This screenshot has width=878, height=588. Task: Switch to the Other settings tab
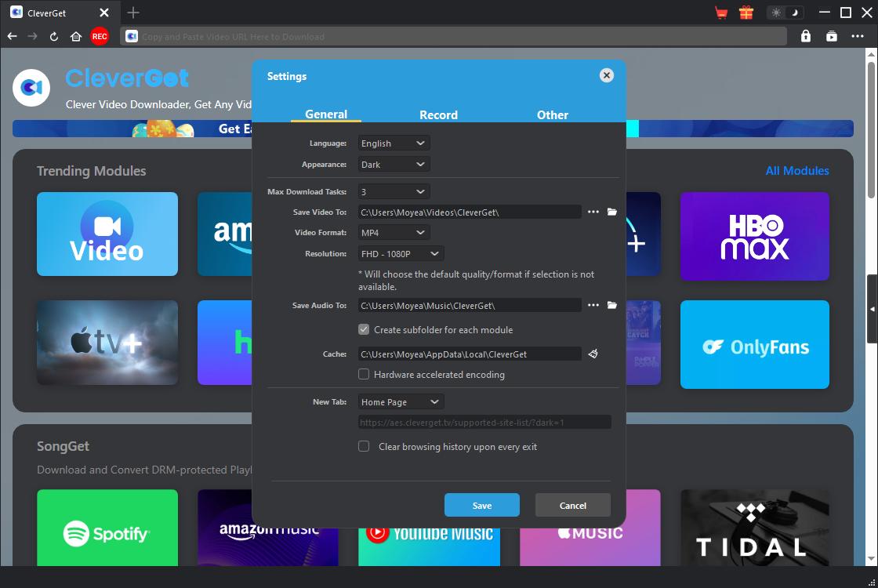click(552, 114)
